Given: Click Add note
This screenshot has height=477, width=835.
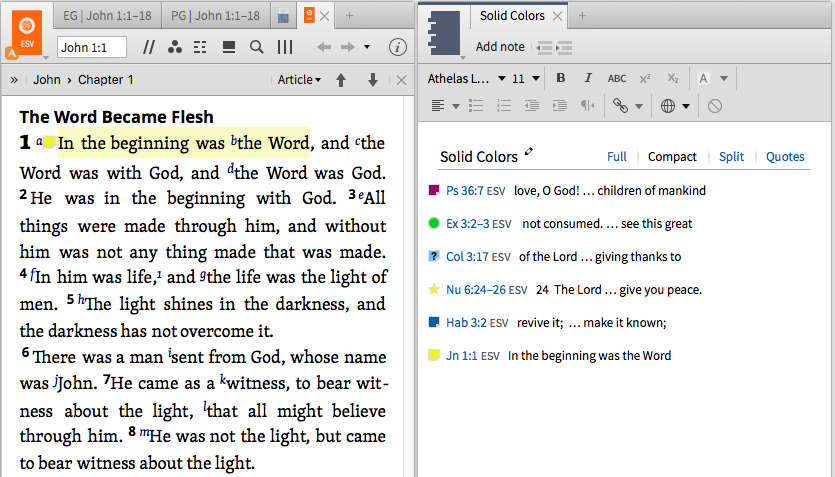Looking at the screenshot, I should (x=500, y=47).
